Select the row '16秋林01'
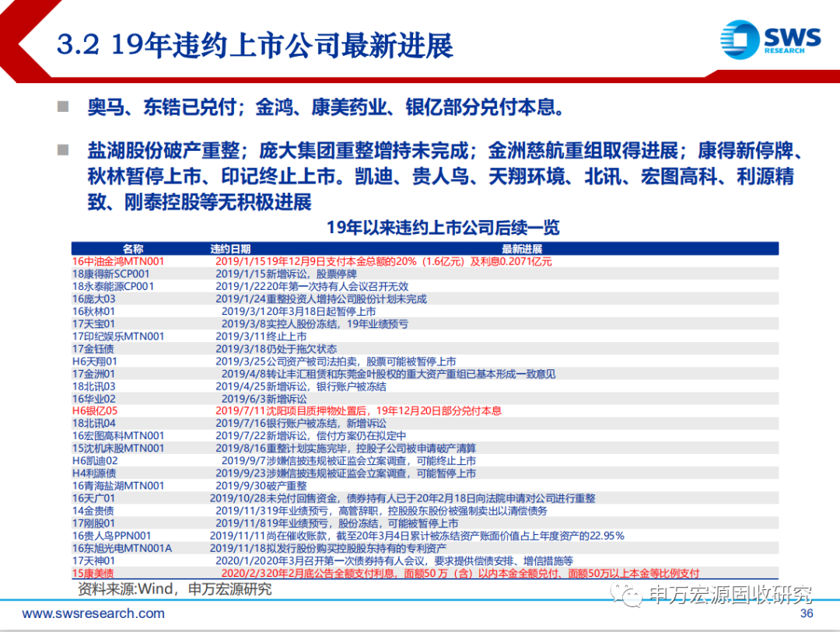 point(425,311)
